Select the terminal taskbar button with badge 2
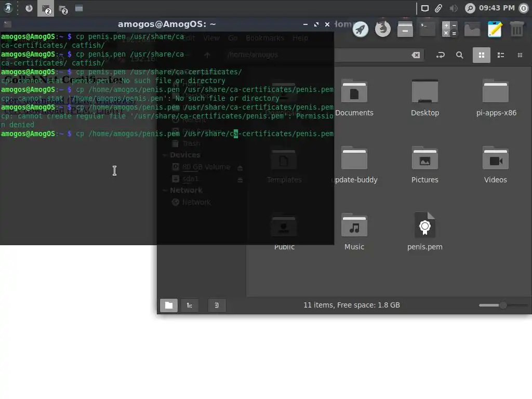Image resolution: width=532 pixels, height=399 pixels. click(x=46, y=9)
